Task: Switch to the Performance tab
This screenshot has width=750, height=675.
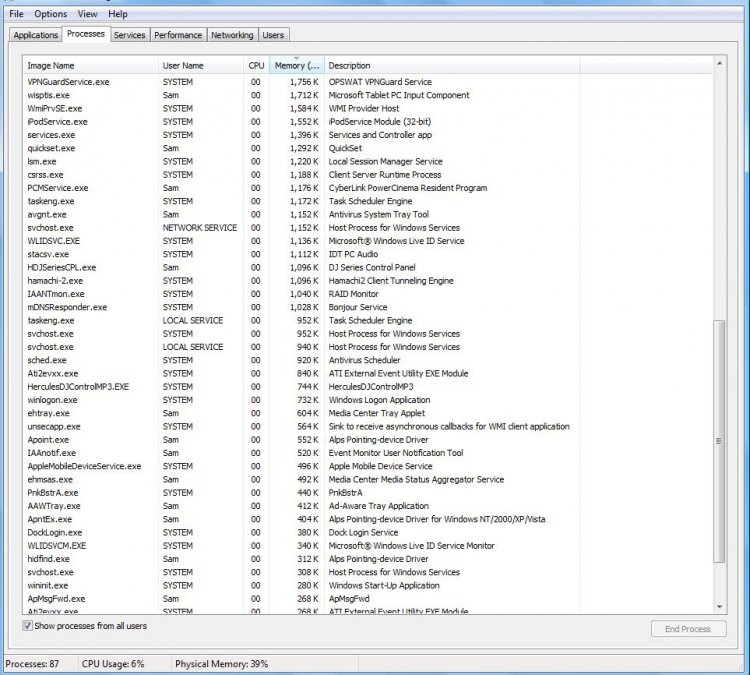Action: click(178, 35)
